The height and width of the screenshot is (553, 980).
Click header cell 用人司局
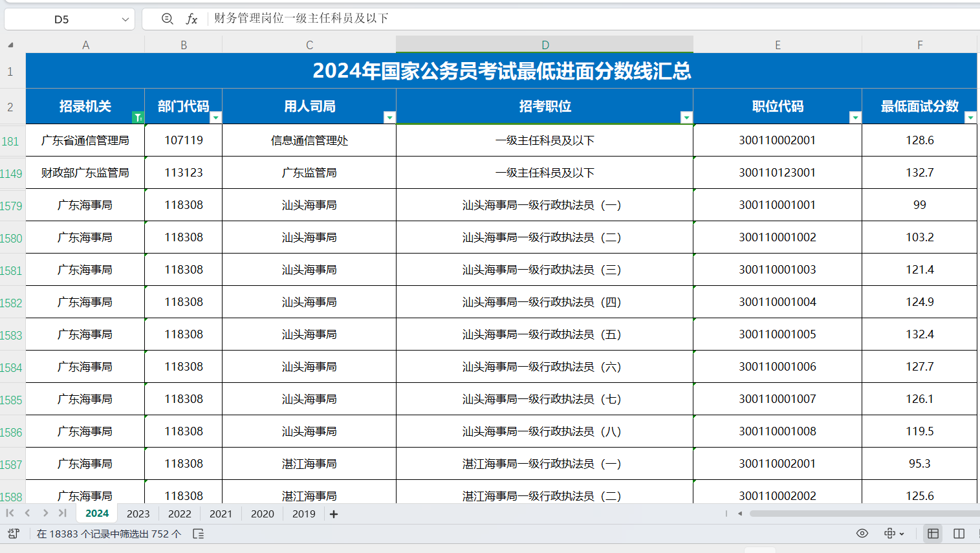(x=309, y=107)
